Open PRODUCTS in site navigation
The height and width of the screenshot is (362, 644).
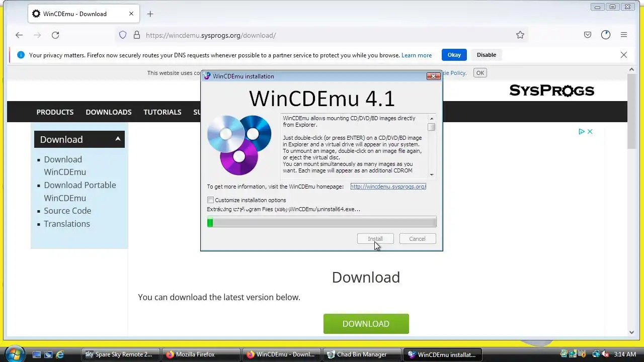point(55,112)
